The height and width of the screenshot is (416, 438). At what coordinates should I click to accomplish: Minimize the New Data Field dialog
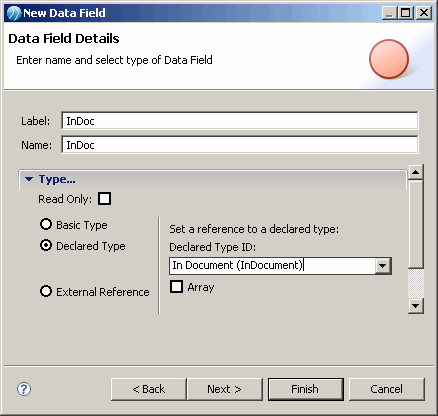(x=389, y=13)
